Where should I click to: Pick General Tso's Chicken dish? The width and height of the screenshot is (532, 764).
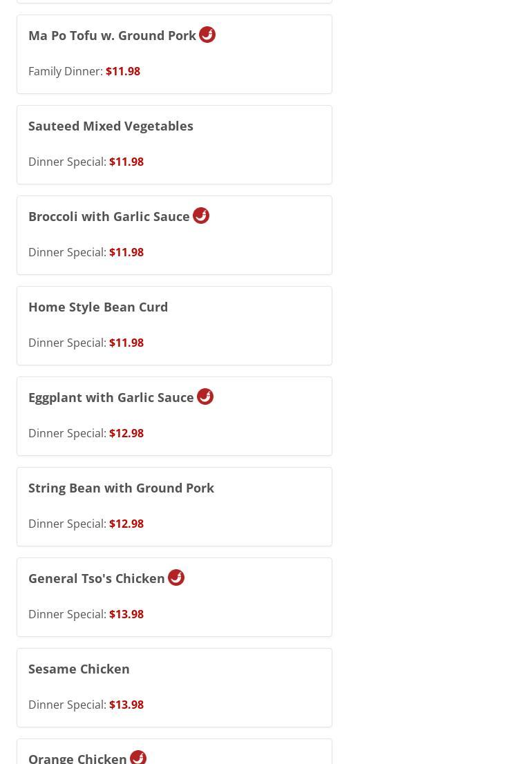coord(97,579)
